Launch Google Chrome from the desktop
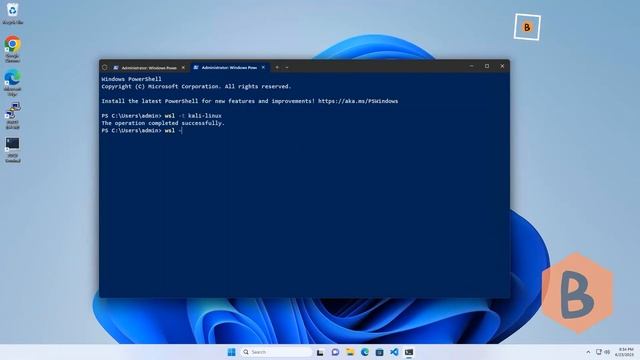This screenshot has width=640, height=360. 12,49
